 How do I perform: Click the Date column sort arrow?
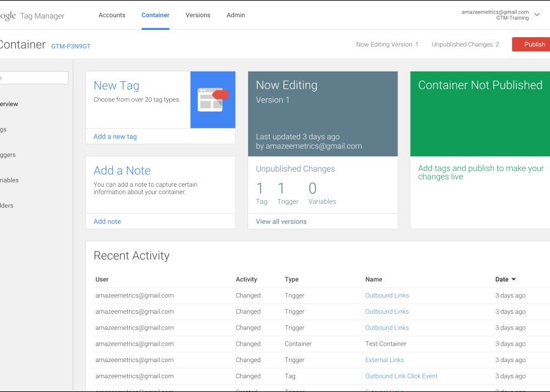(513, 280)
